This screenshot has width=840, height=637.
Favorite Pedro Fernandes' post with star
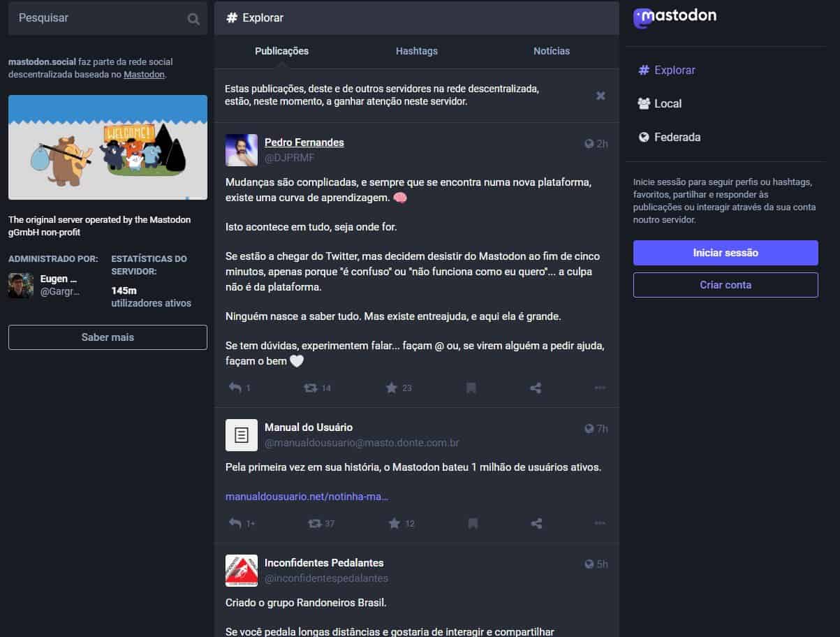[x=392, y=388]
